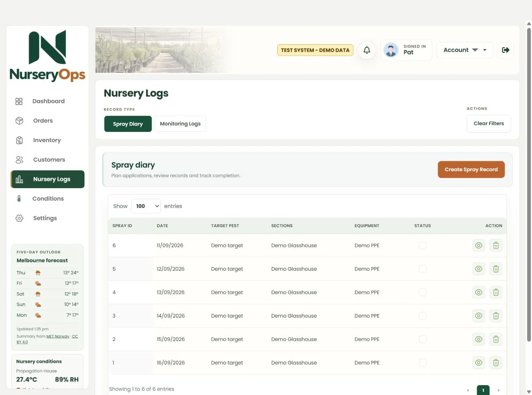Tick status checkbox for spray 1
Screen dimensions: 532x395
click(x=422, y=362)
